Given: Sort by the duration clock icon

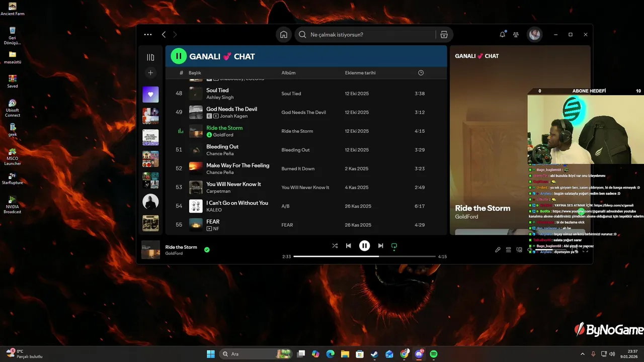Looking at the screenshot, I should [x=421, y=73].
